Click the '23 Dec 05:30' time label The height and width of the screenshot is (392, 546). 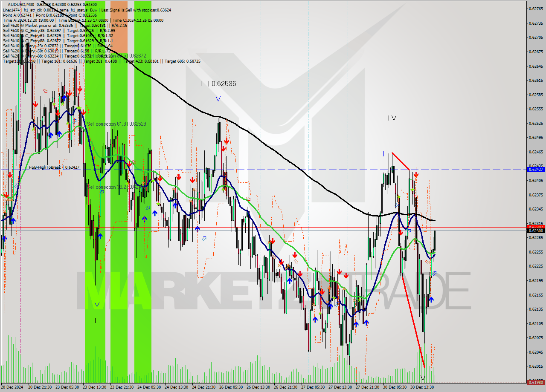pos(67,387)
